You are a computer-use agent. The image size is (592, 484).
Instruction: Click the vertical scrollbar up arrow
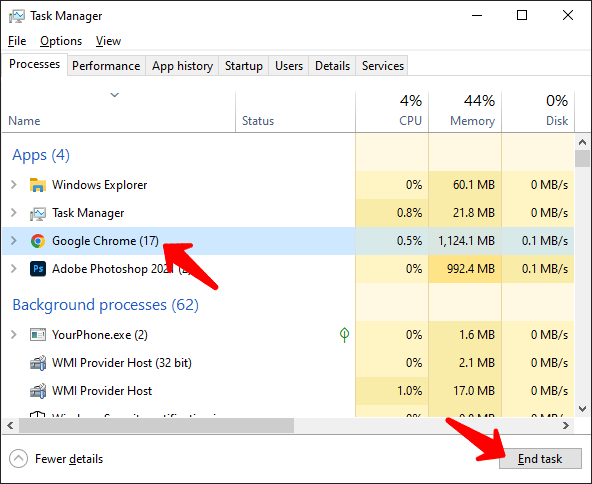pyautogui.click(x=583, y=142)
